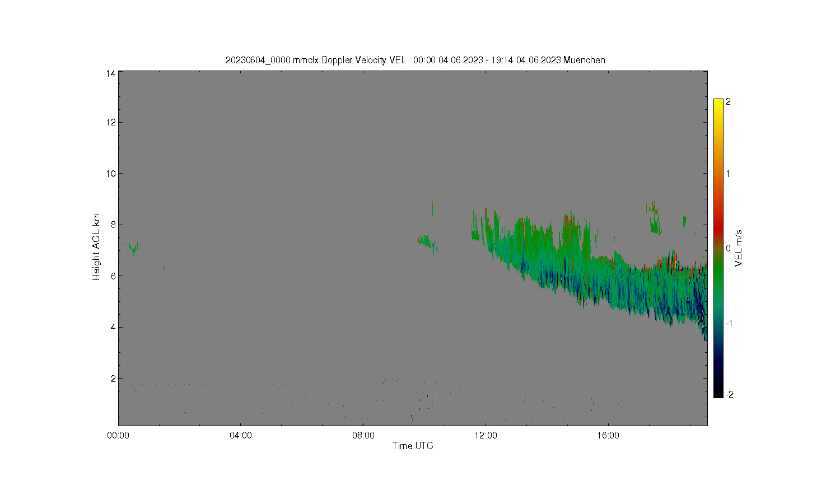The image size is (840, 504).
Task: Click the height tick label 14
Action: coord(111,73)
